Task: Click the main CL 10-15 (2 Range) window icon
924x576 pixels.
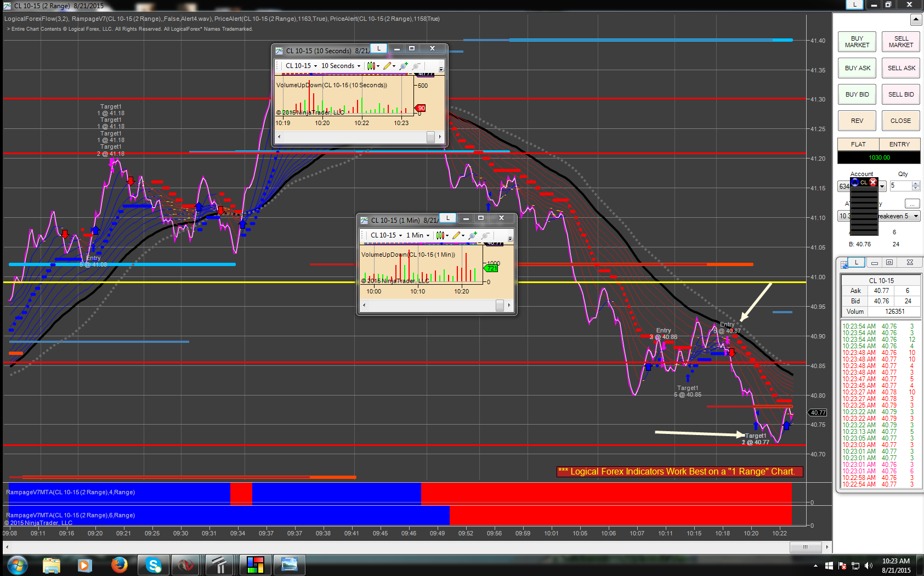Action: (7, 5)
